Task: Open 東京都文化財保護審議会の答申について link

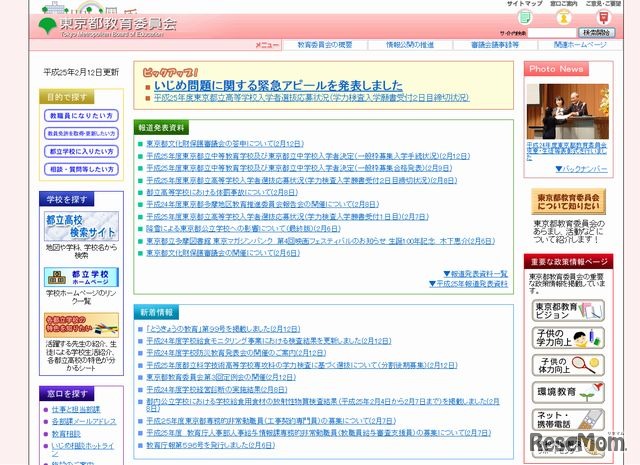Action: [x=225, y=144]
